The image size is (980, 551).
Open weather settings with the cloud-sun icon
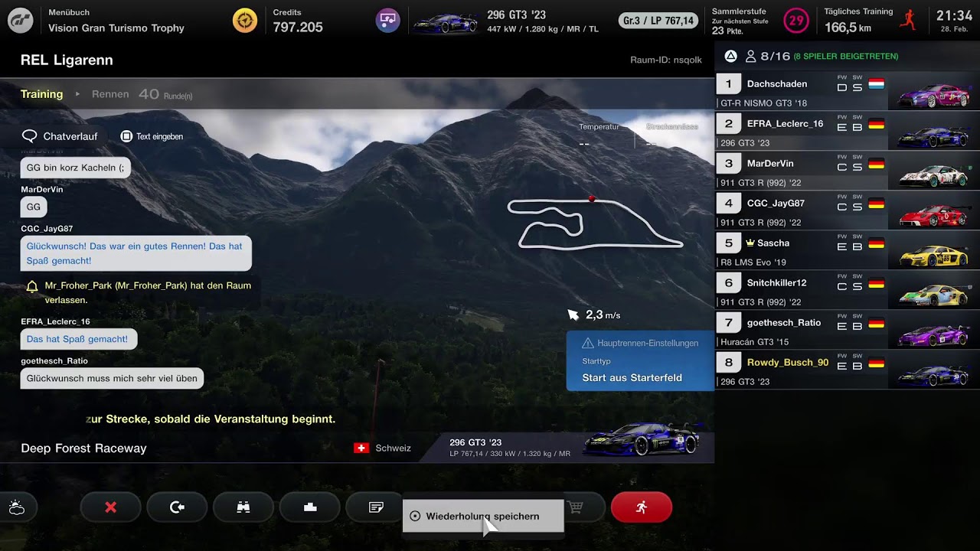(17, 507)
